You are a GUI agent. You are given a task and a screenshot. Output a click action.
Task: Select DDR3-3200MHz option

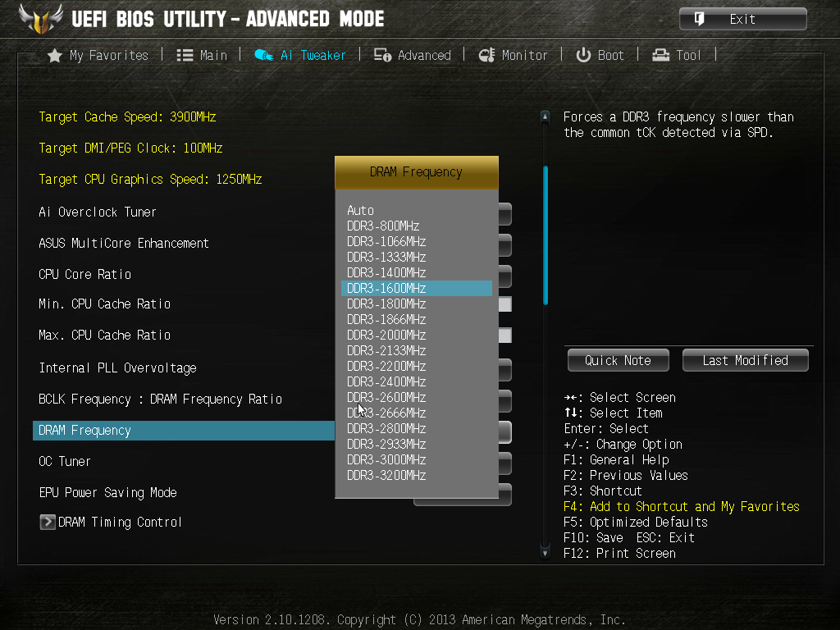417,475
